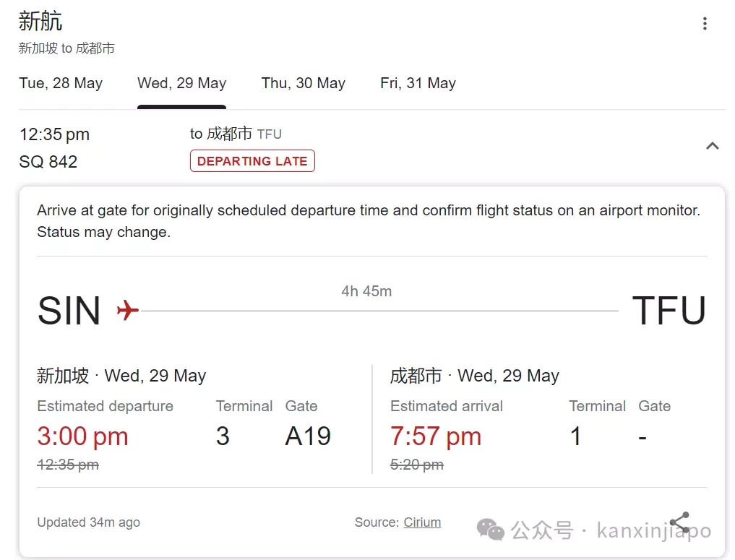Viewport: 735px width, 560px height.
Task: Click the 新航 airline title
Action: click(40, 21)
